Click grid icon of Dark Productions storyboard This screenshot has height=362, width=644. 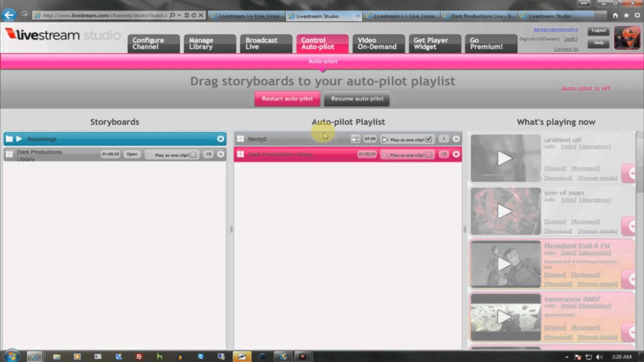9,154
